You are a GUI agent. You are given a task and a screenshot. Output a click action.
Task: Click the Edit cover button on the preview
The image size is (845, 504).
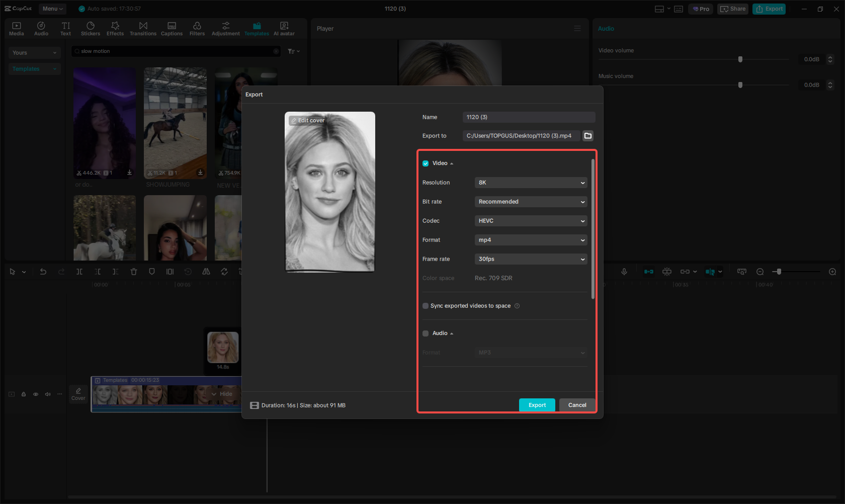tap(308, 120)
